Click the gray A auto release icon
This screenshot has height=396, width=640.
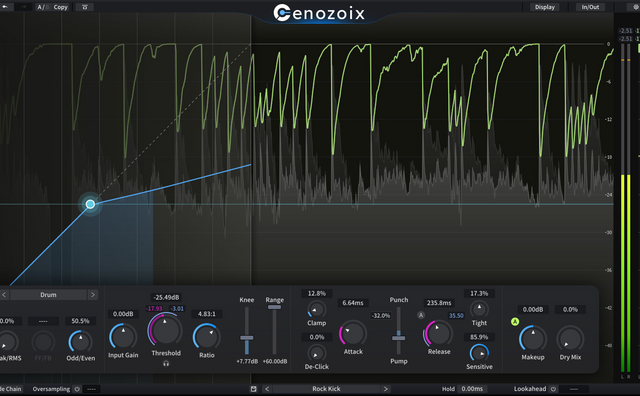tap(421, 315)
